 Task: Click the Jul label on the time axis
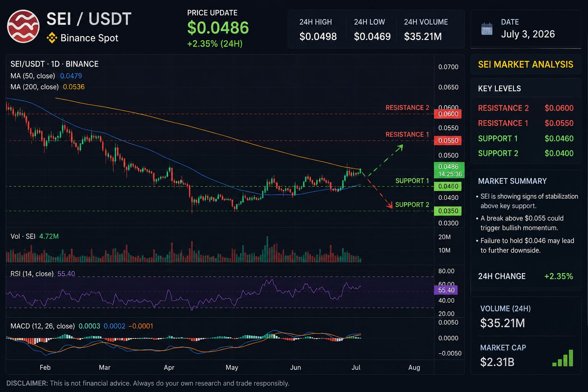356,367
